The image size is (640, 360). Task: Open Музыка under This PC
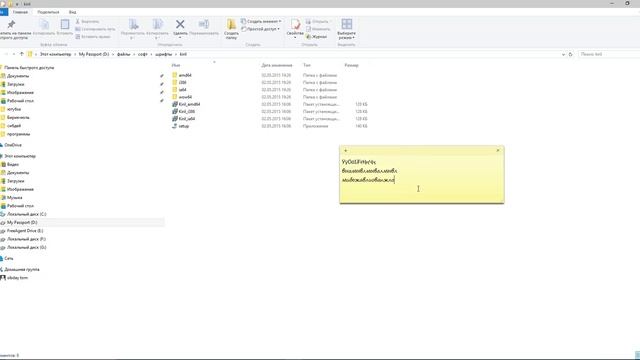point(14,198)
